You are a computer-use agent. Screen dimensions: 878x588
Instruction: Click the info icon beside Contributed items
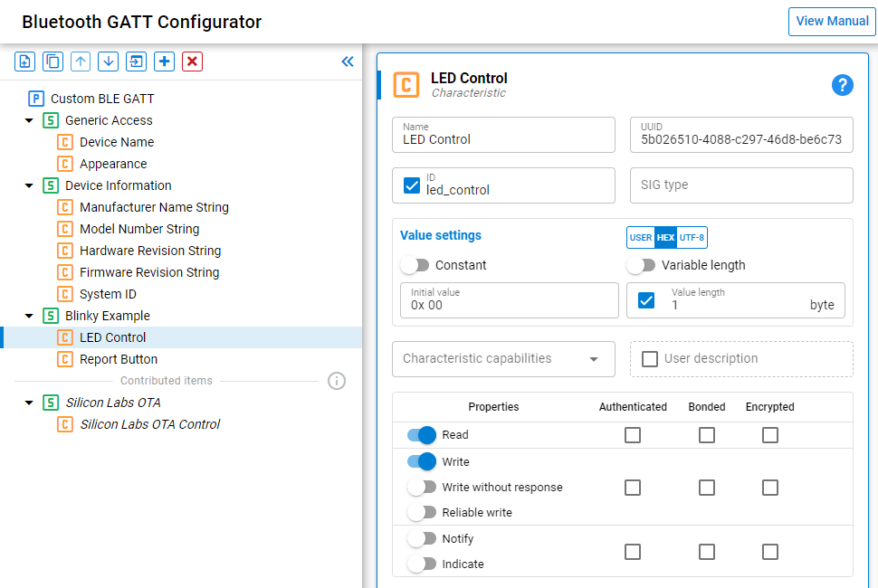(337, 381)
